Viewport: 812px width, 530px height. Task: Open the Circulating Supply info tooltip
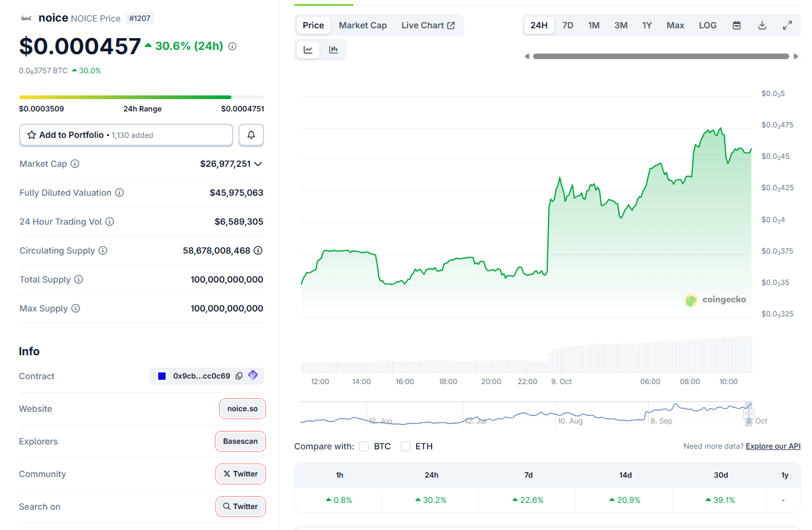pyautogui.click(x=103, y=251)
